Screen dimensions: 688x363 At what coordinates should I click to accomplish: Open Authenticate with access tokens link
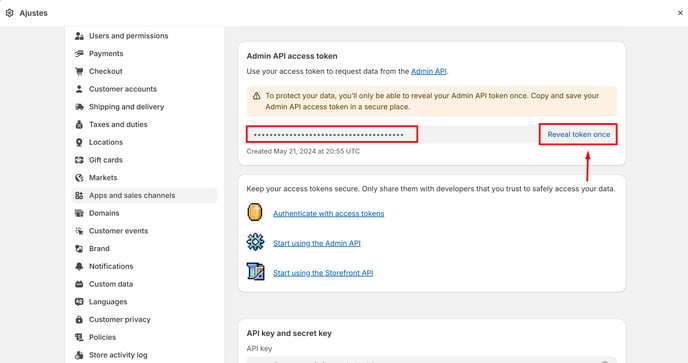329,213
